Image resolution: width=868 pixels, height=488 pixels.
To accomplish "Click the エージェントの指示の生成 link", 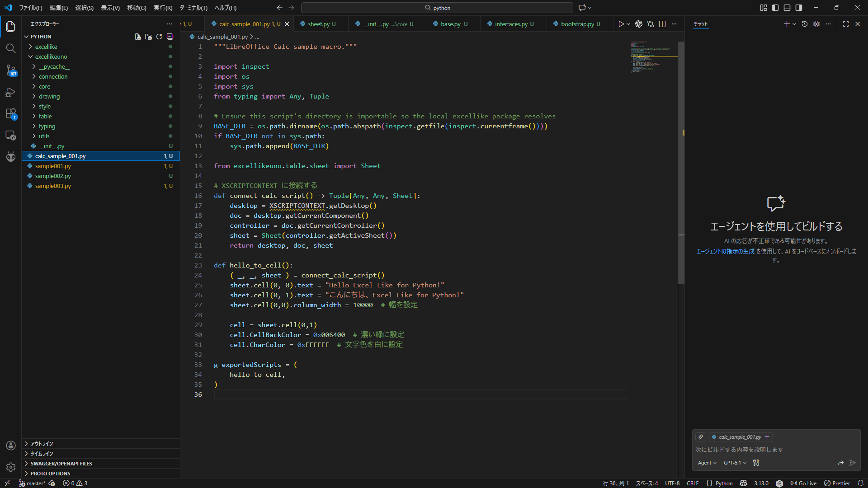I will [x=725, y=251].
